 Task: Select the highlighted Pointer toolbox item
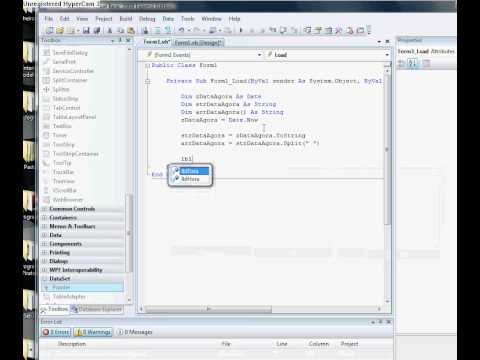82,287
